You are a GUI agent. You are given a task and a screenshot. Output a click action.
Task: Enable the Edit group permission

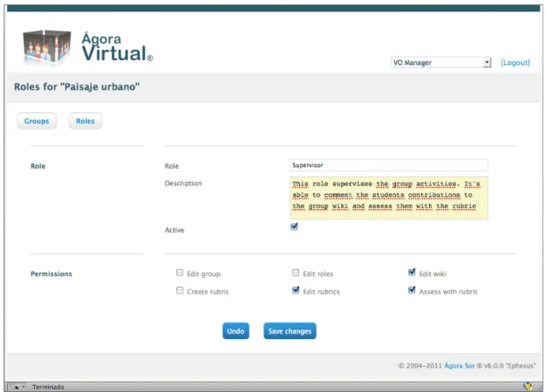click(180, 273)
